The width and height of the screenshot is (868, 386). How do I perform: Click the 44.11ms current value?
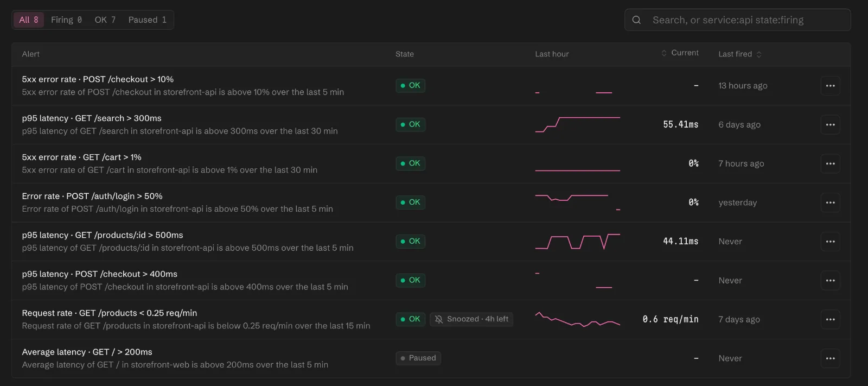pos(680,242)
